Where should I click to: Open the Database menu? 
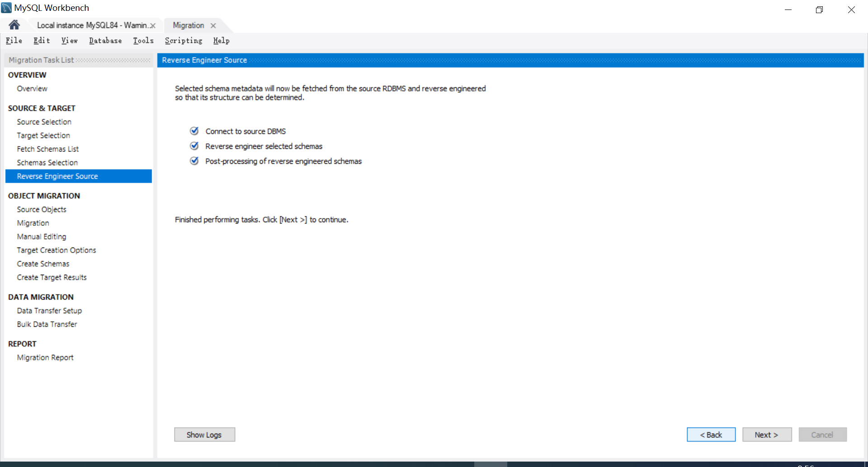click(105, 41)
